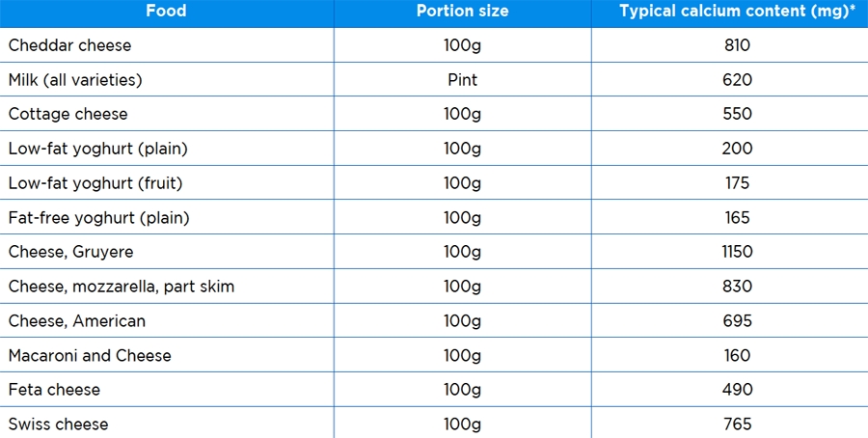This screenshot has height=438, width=868.
Task: Click the Cottage cheese row label
Action: [68, 114]
